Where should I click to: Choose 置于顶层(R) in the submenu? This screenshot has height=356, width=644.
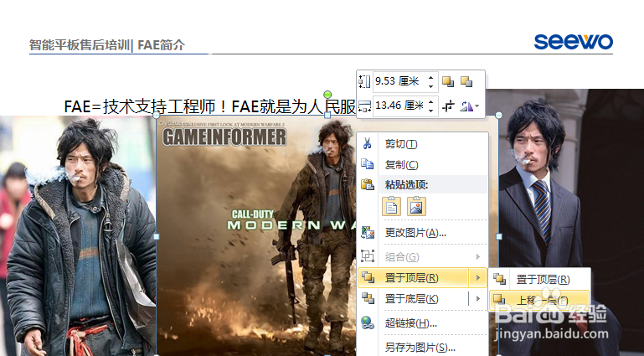point(539,280)
